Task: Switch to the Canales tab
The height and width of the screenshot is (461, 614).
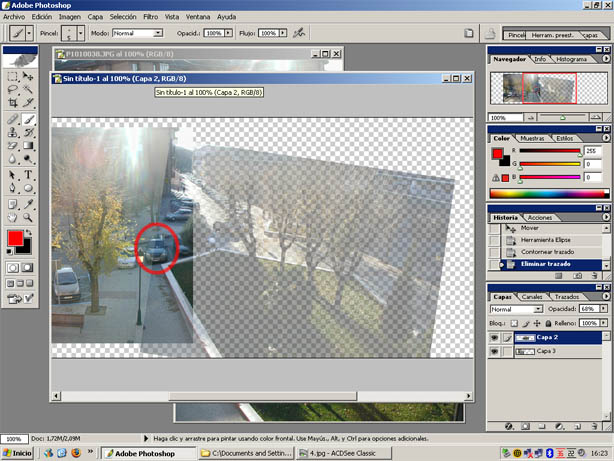Action: 533,296
